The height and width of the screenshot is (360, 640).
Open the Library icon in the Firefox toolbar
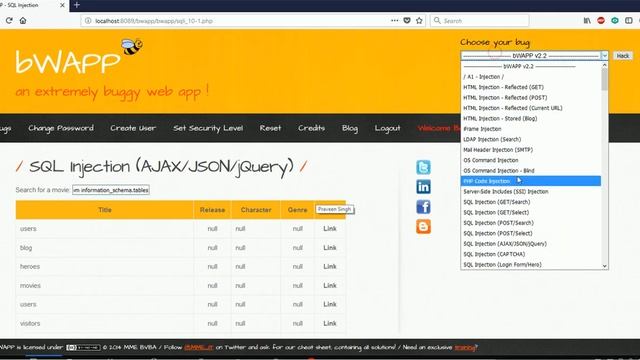587,20
